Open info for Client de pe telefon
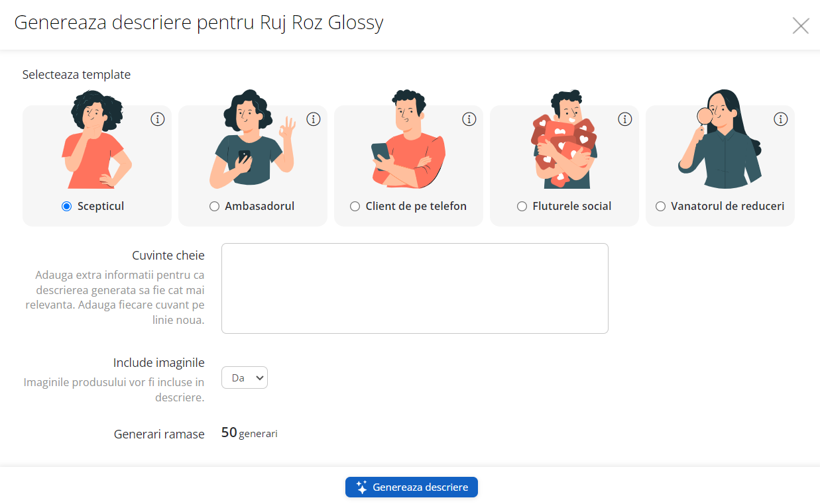 469,119
